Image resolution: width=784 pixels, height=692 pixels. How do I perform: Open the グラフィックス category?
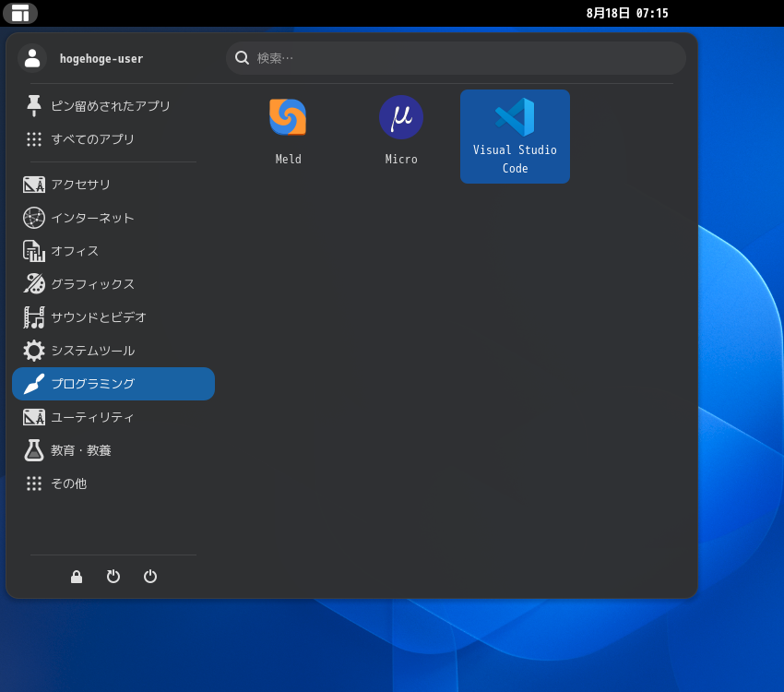point(113,284)
